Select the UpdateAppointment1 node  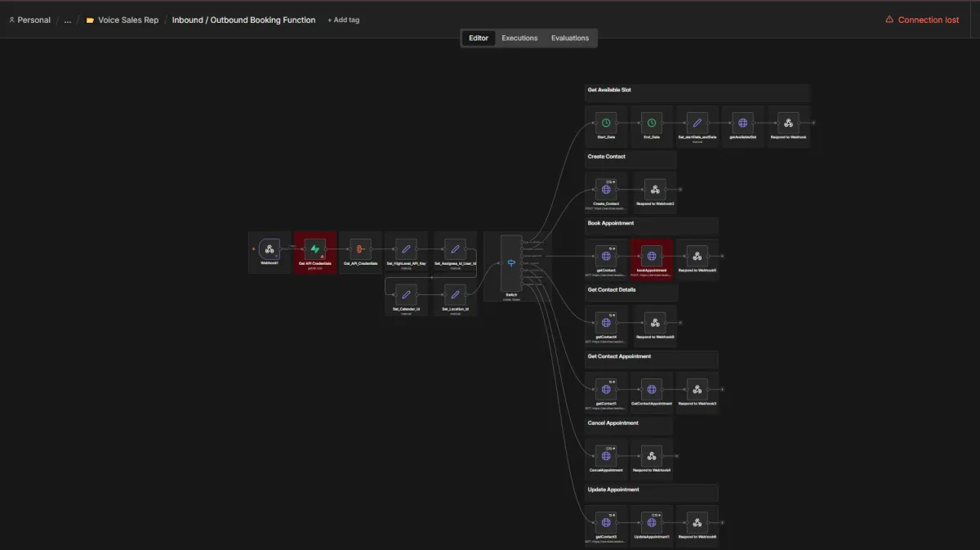652,523
